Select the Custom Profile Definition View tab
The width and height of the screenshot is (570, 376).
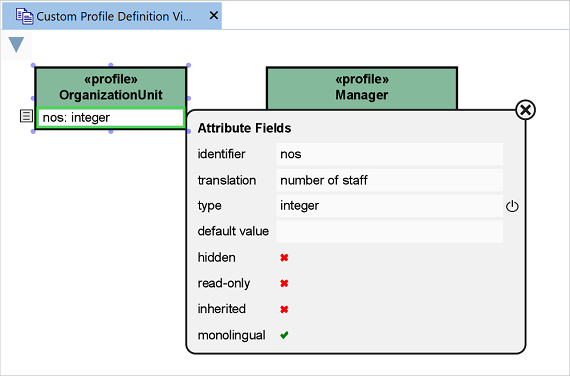click(x=112, y=16)
